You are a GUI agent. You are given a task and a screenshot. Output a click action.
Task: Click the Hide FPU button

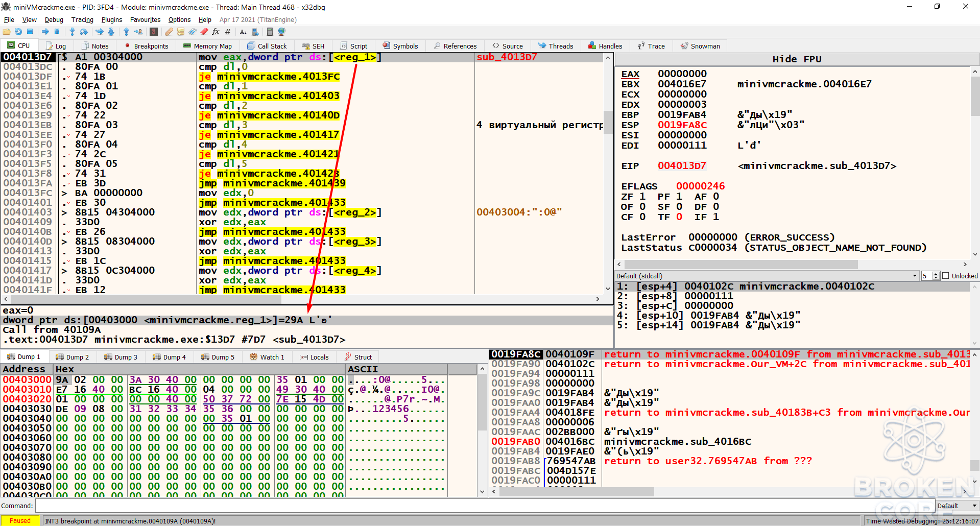click(x=797, y=59)
